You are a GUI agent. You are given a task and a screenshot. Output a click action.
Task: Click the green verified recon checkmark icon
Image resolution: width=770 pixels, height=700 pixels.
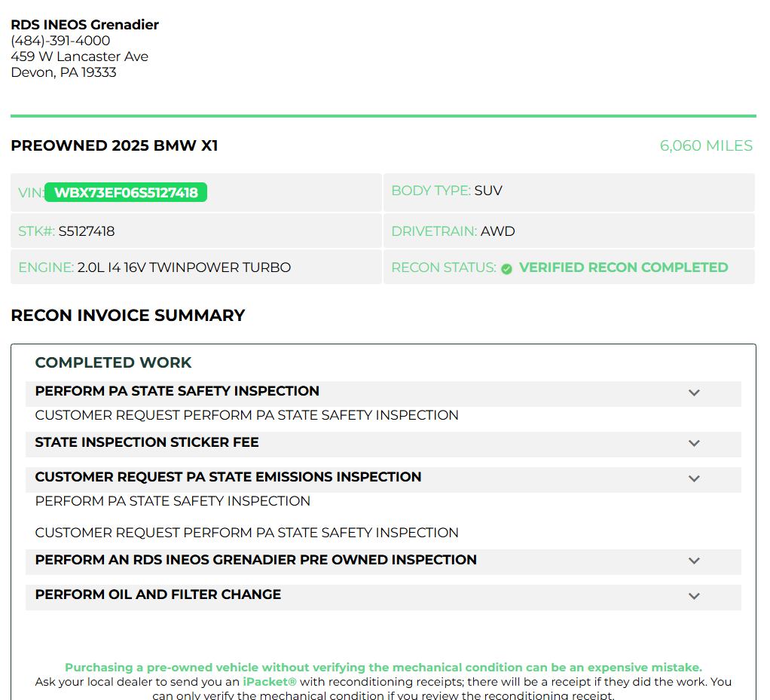pos(506,269)
